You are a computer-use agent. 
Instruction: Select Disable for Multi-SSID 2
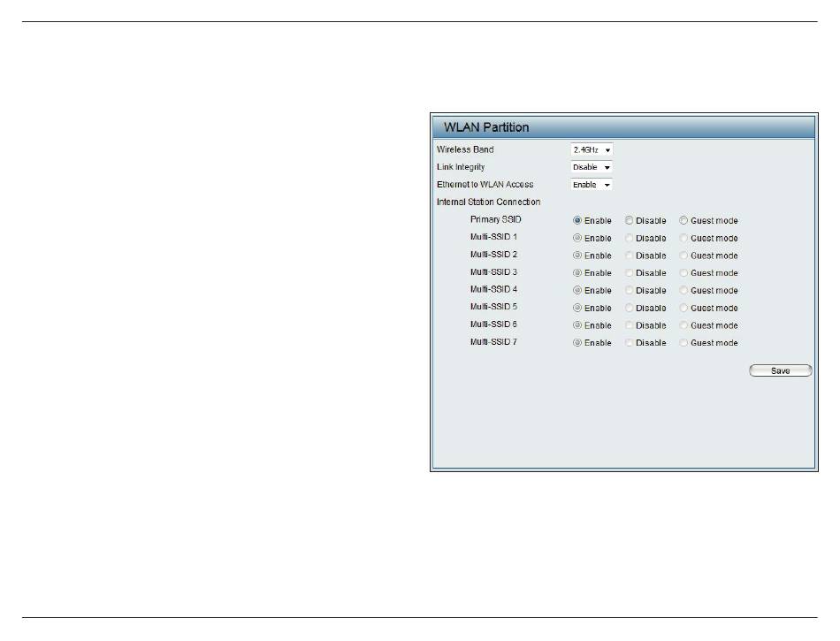tap(629, 256)
